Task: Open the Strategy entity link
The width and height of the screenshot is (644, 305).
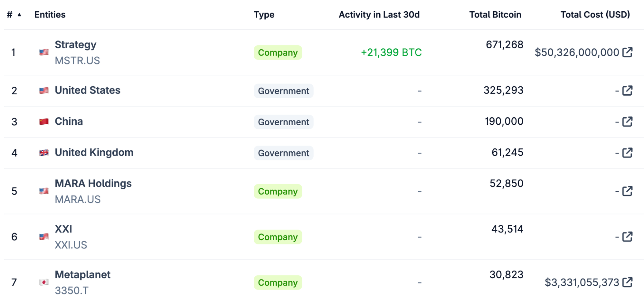Action: click(75, 45)
